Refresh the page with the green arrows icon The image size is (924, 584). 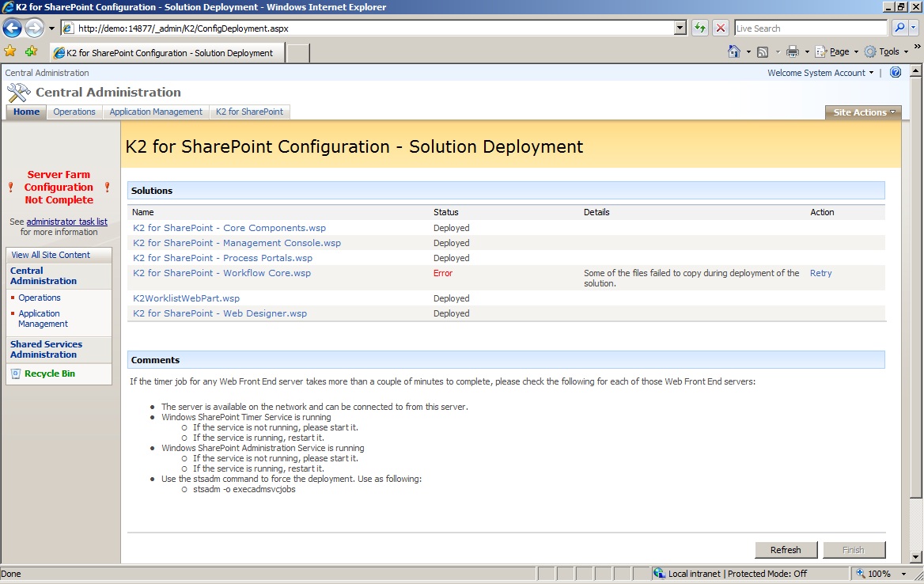pyautogui.click(x=699, y=28)
